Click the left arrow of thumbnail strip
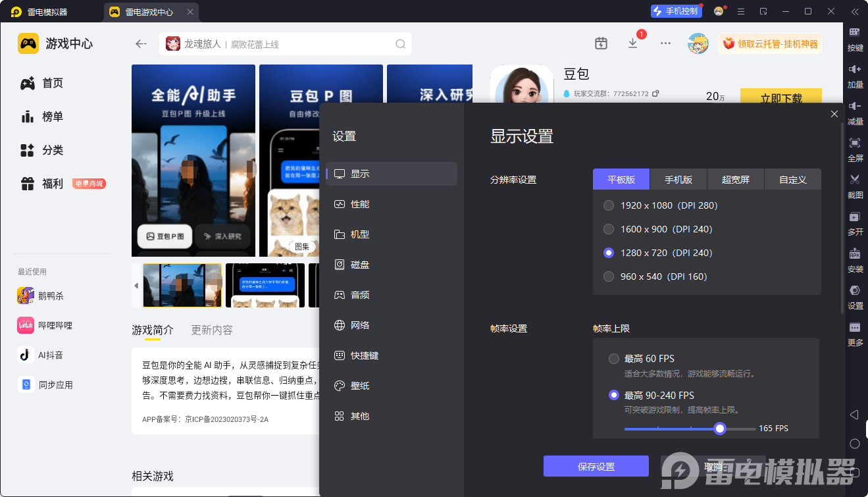 [136, 286]
